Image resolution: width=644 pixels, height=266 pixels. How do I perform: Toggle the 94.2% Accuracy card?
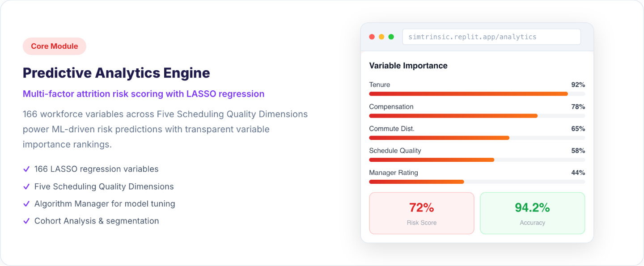click(532, 213)
